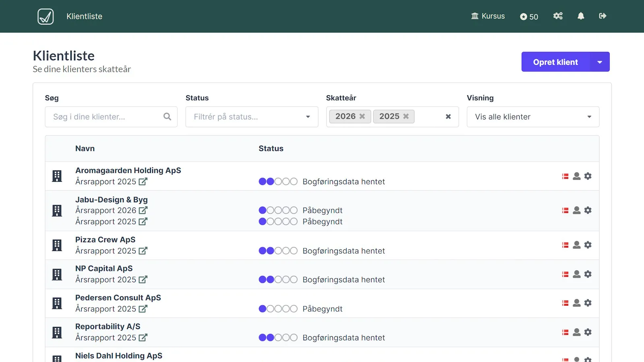
Task: Open user icon for Pizza Crew ApS
Action: pyautogui.click(x=577, y=245)
